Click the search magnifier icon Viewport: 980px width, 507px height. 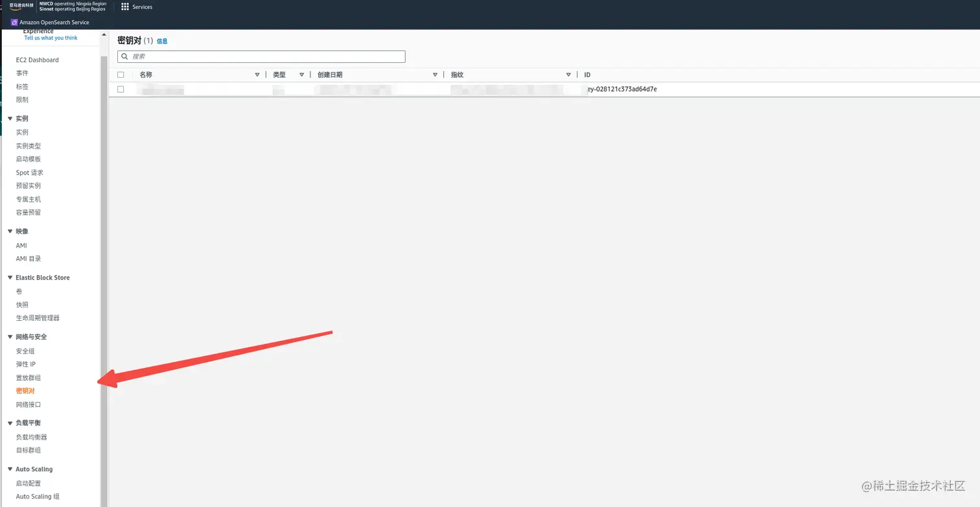pos(124,56)
